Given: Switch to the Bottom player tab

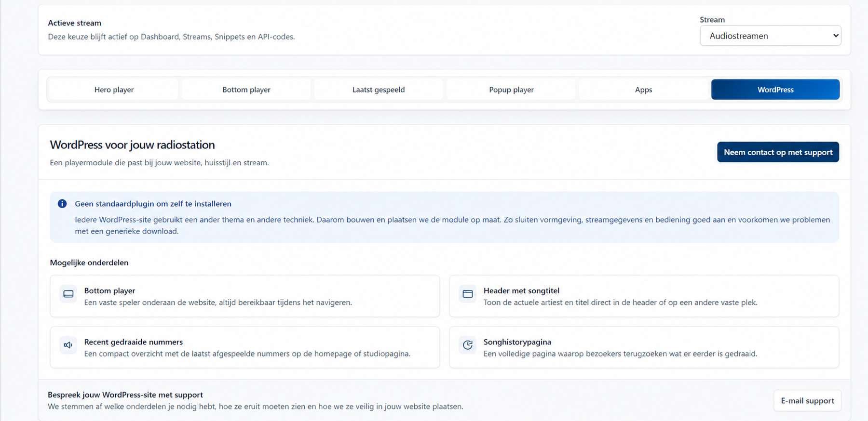Looking at the screenshot, I should pyautogui.click(x=246, y=90).
